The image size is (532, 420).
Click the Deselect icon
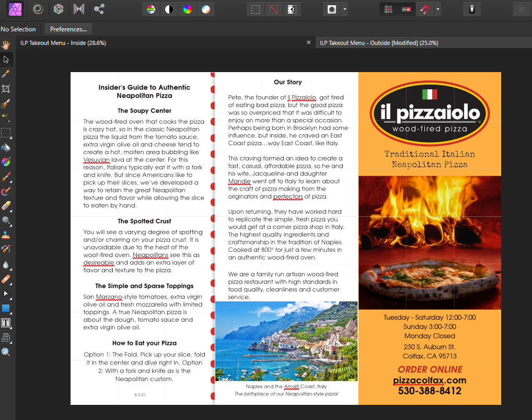click(x=274, y=9)
